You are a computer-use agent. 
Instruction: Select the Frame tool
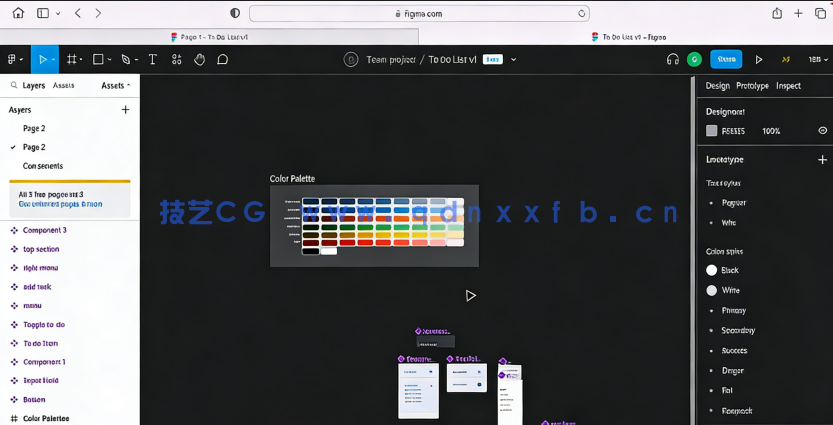tap(71, 60)
